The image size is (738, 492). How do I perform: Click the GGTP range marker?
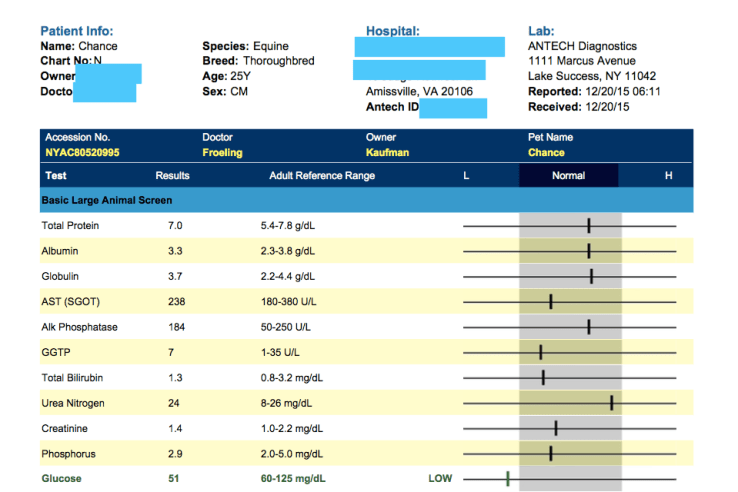click(540, 352)
